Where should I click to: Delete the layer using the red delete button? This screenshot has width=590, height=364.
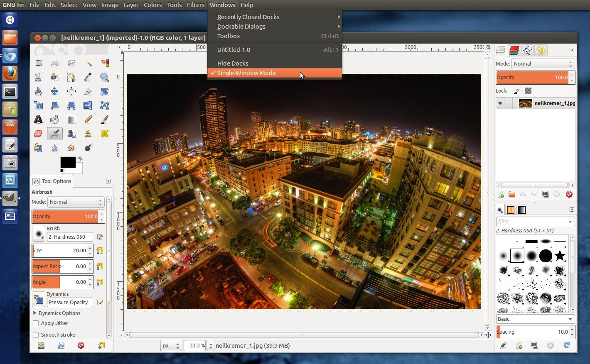click(x=569, y=194)
